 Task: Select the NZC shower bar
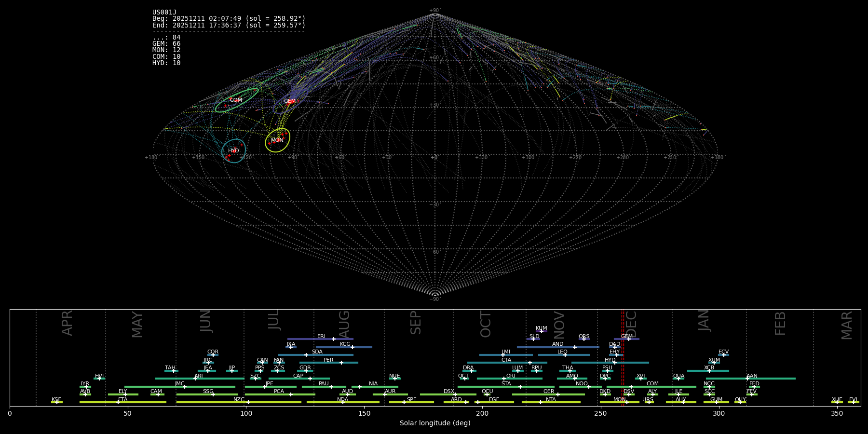[x=239, y=402]
